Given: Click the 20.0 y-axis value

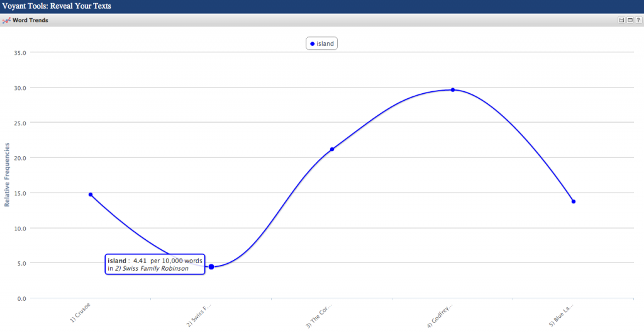Looking at the screenshot, I should click(19, 158).
